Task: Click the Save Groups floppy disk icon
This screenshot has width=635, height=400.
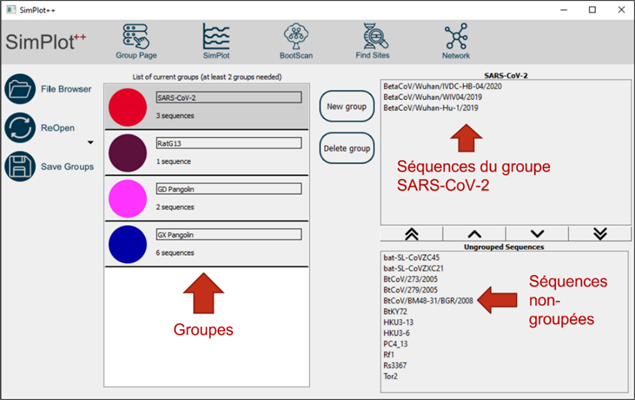Action: pyautogui.click(x=20, y=166)
